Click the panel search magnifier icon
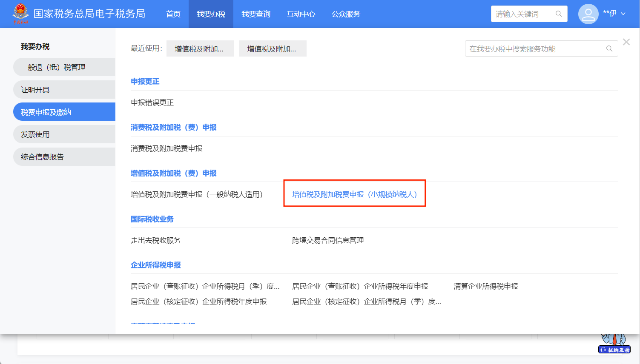Image resolution: width=640 pixels, height=364 pixels. pos(609,49)
